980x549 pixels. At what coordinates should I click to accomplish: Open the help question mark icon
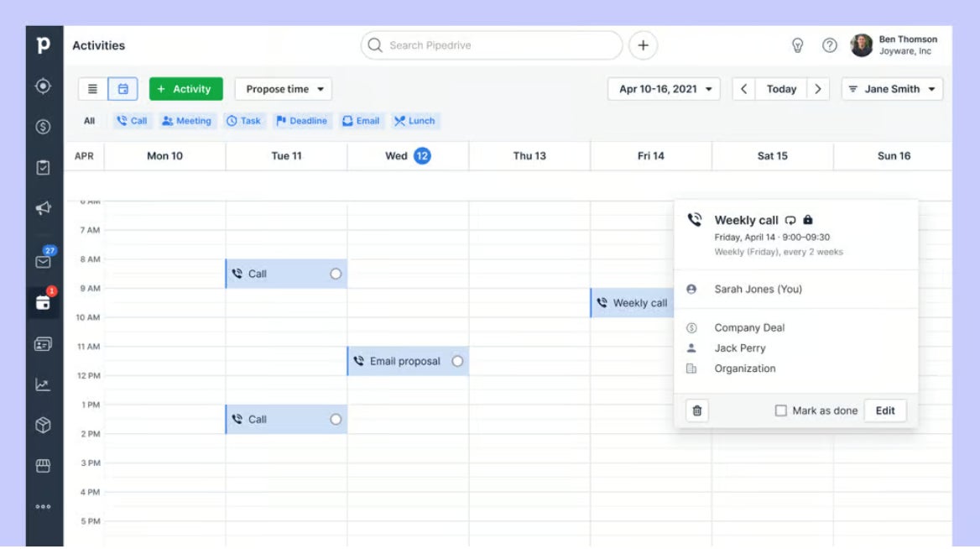pos(829,45)
